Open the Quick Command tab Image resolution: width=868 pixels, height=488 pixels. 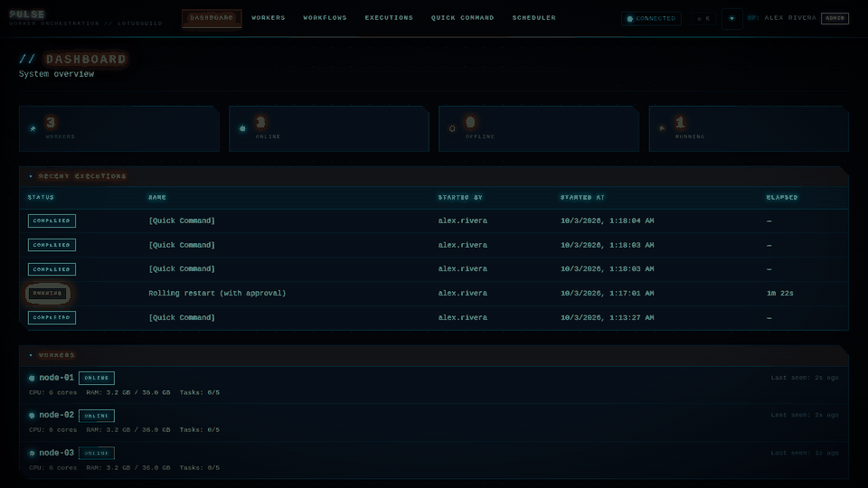[462, 18]
